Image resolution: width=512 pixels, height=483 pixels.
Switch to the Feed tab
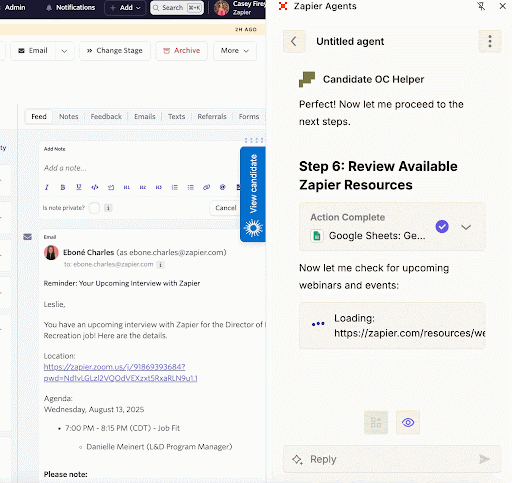point(39,117)
